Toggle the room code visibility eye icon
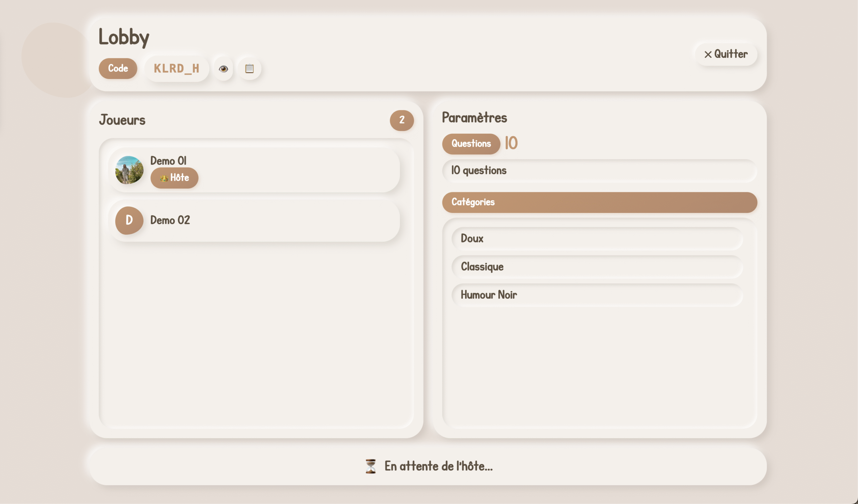This screenshot has height=504, width=858. 223,69
